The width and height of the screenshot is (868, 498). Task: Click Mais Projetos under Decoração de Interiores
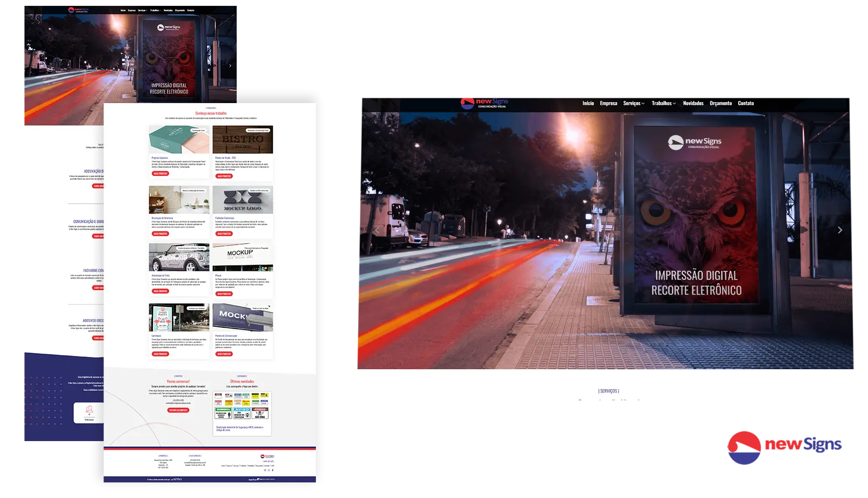[160, 234]
